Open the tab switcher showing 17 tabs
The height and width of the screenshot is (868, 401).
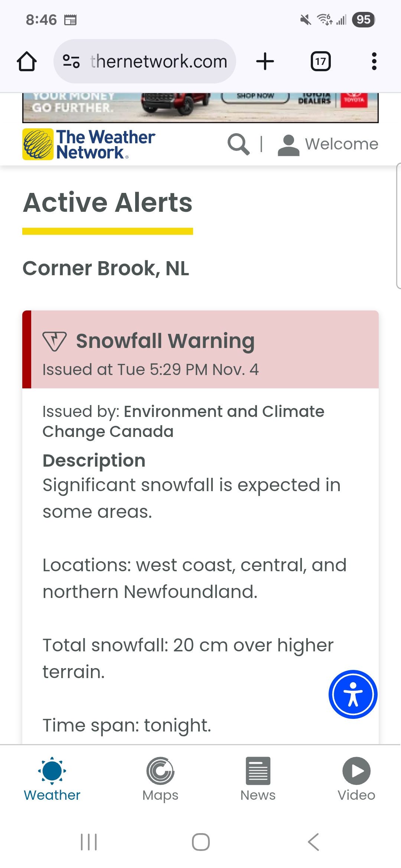point(320,61)
